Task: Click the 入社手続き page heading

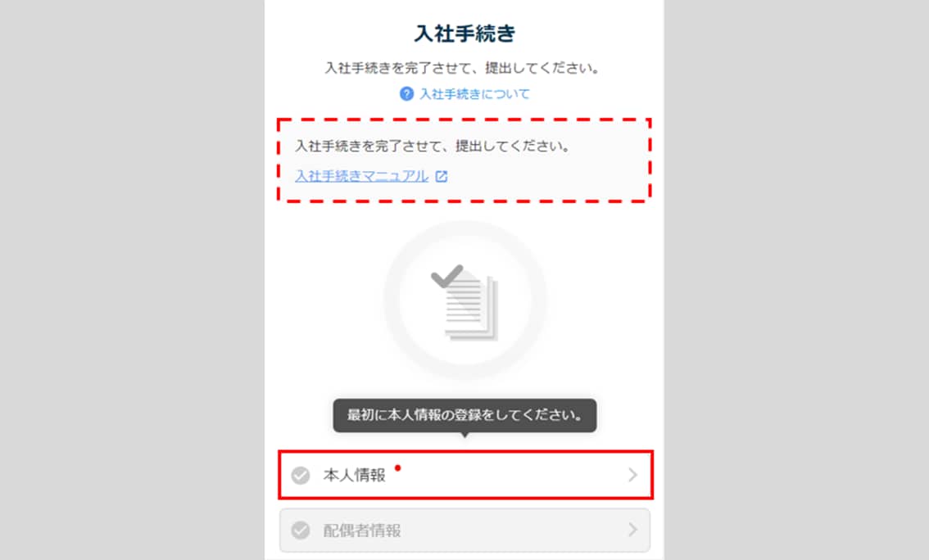Action: (x=464, y=33)
